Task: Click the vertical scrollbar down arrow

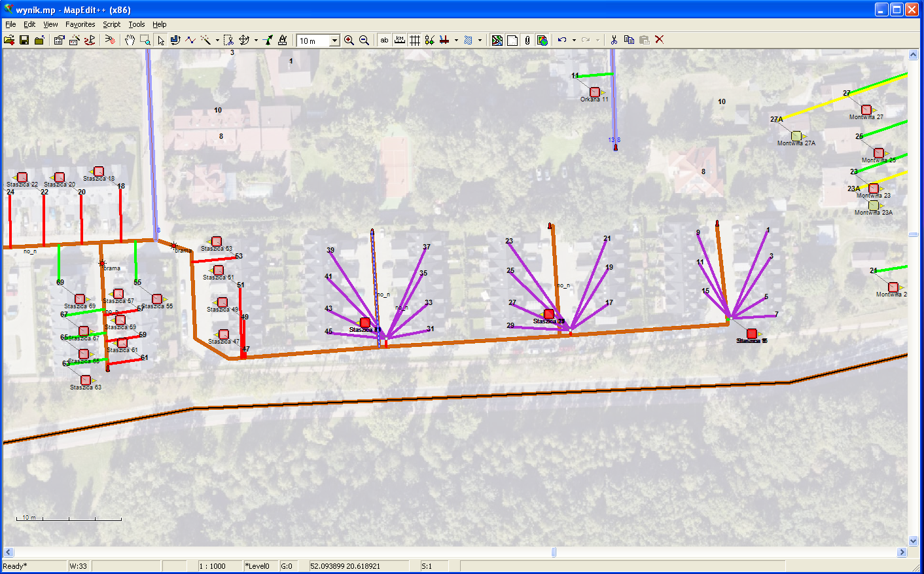Action: tap(914, 541)
